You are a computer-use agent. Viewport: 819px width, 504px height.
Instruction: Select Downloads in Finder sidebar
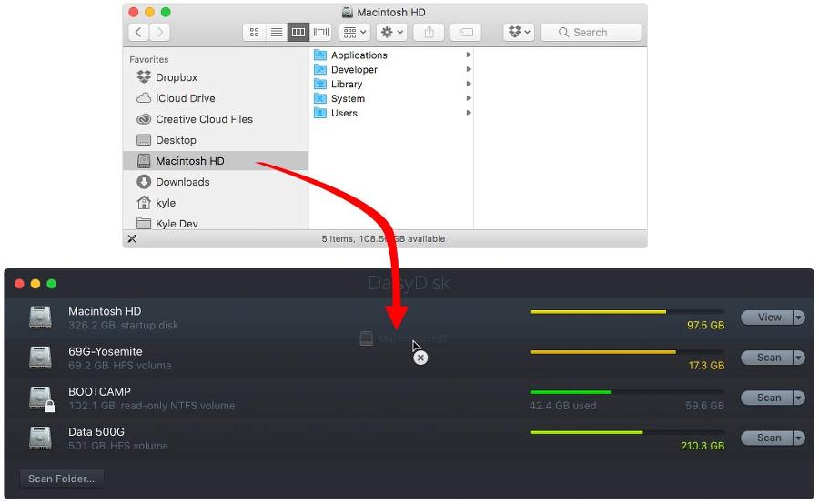tap(216, 182)
